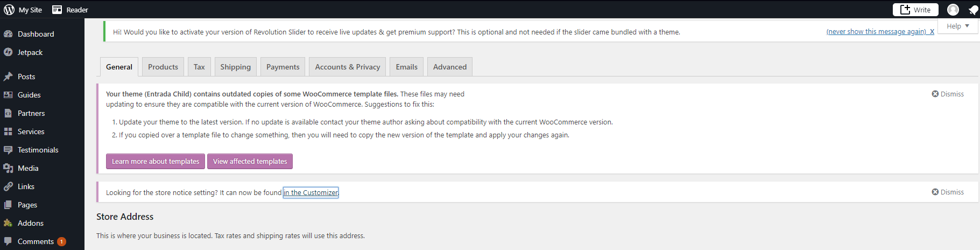980x250 pixels.
Task: Expand the Help dropdown
Action: tap(958, 26)
